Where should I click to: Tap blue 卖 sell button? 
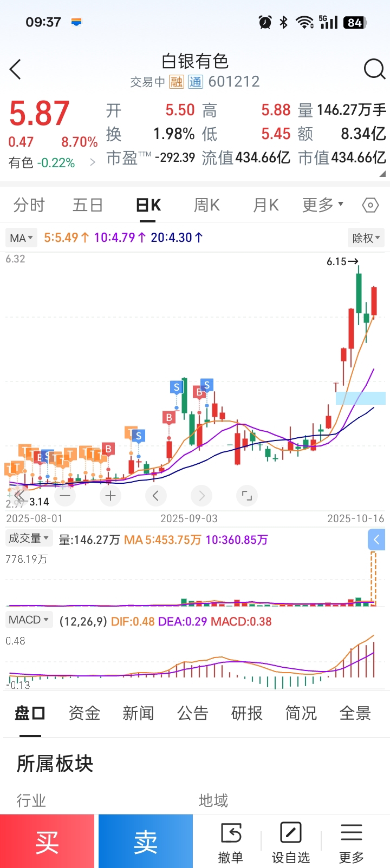pyautogui.click(x=146, y=841)
